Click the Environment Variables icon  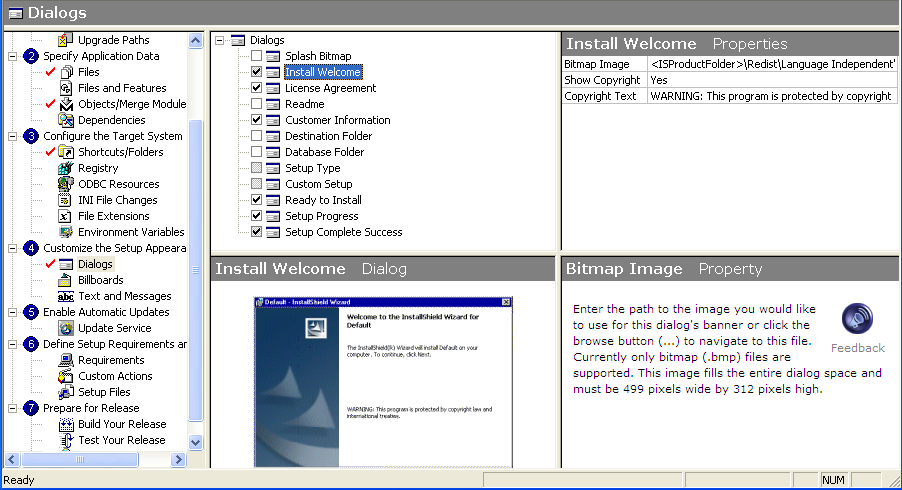pos(66,232)
